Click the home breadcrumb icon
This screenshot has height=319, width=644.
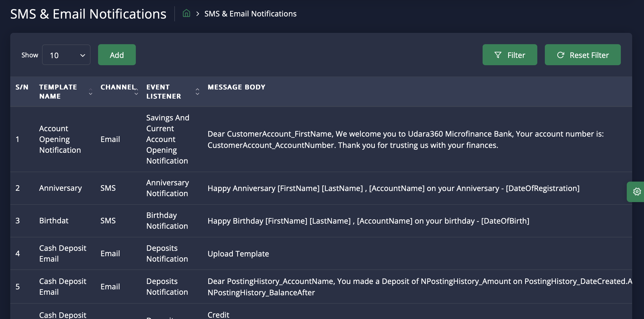tap(186, 13)
